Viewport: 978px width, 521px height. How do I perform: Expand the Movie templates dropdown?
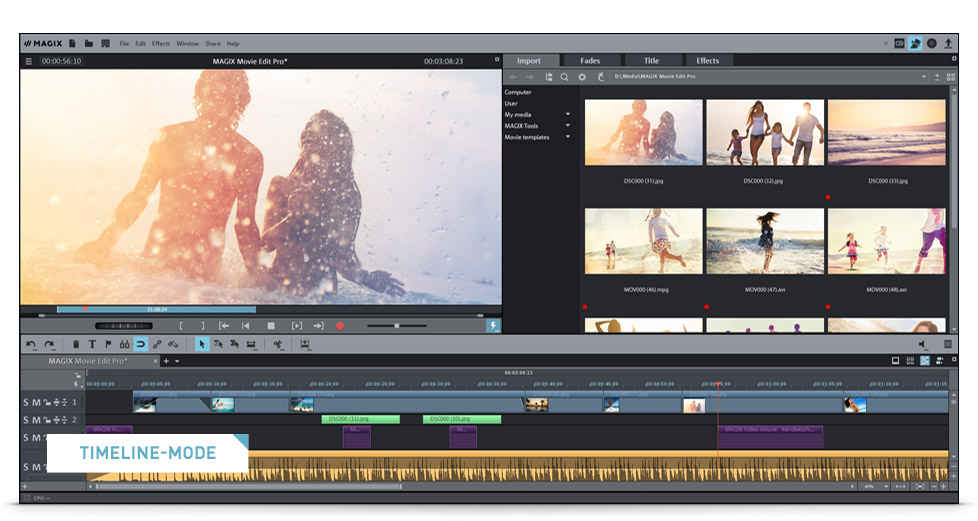click(568, 137)
